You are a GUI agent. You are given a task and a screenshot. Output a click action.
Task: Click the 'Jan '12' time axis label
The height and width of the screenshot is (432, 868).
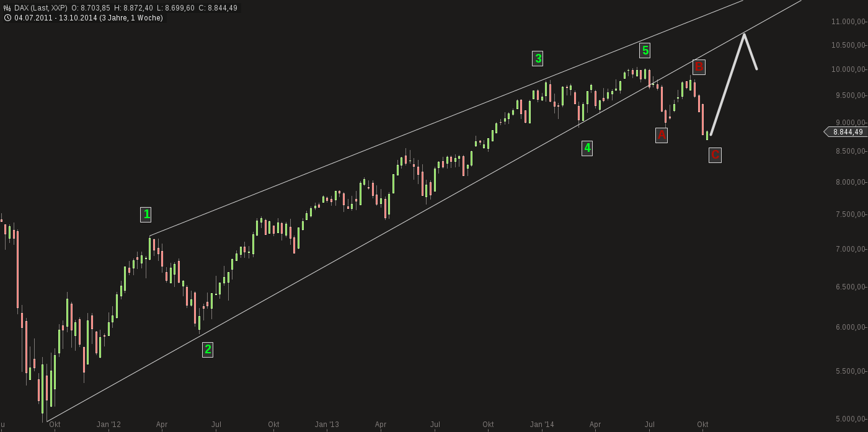pos(108,425)
